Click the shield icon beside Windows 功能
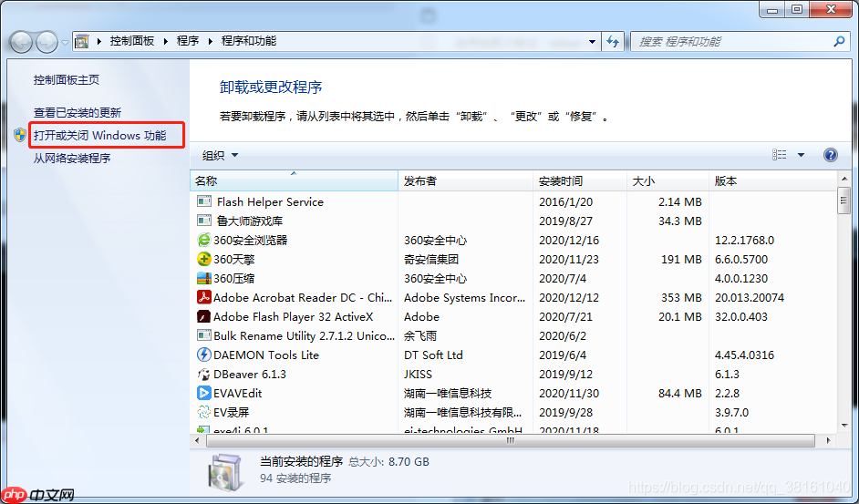This screenshot has height=504, width=859. [x=20, y=135]
